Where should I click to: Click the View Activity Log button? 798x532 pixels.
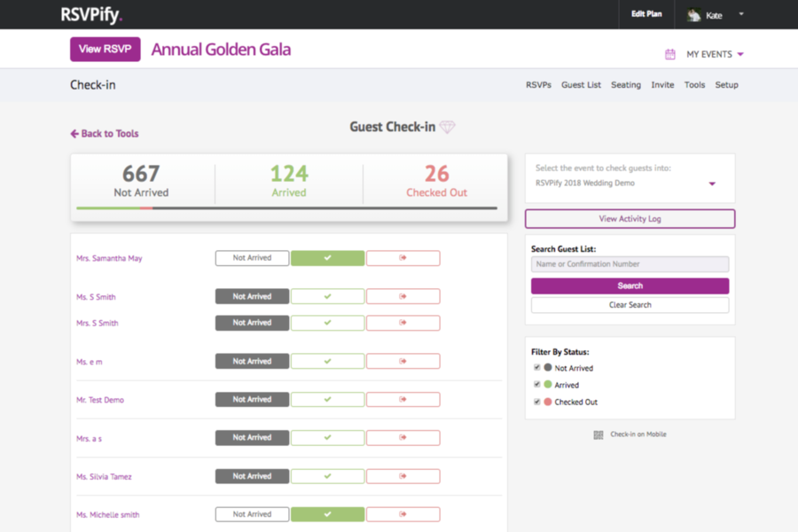630,219
